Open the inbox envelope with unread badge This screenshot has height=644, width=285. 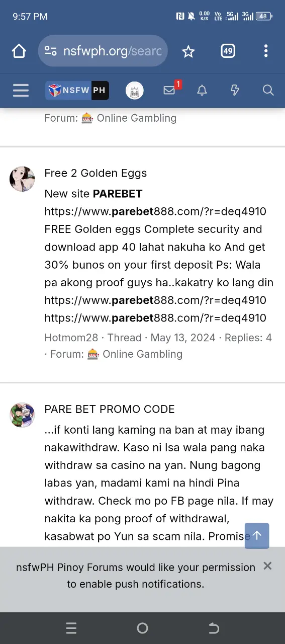coord(169,91)
